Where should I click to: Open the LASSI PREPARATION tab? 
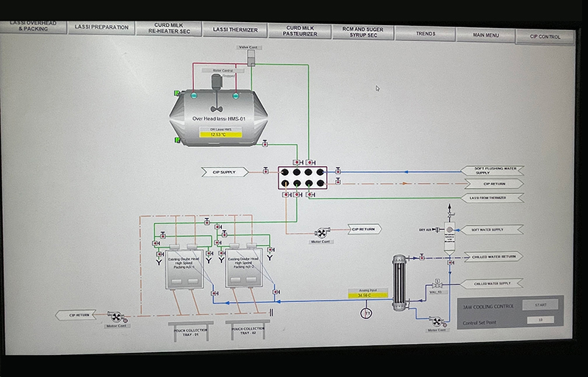(x=101, y=28)
